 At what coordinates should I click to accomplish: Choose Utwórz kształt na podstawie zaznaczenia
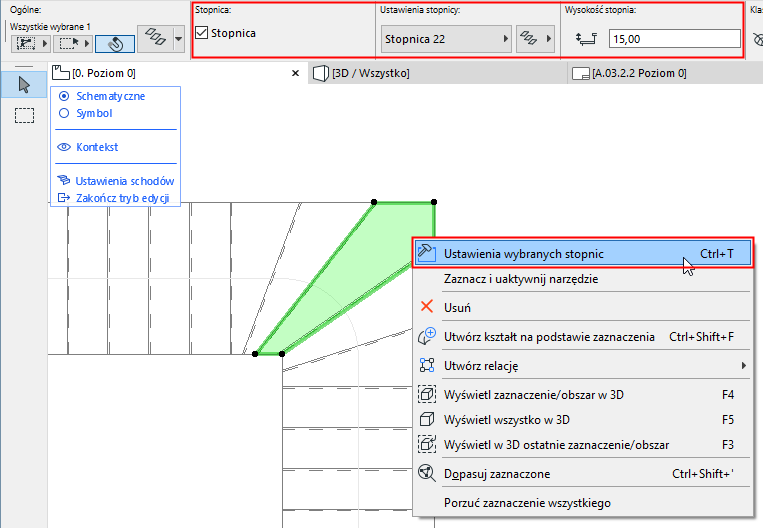pyautogui.click(x=583, y=337)
